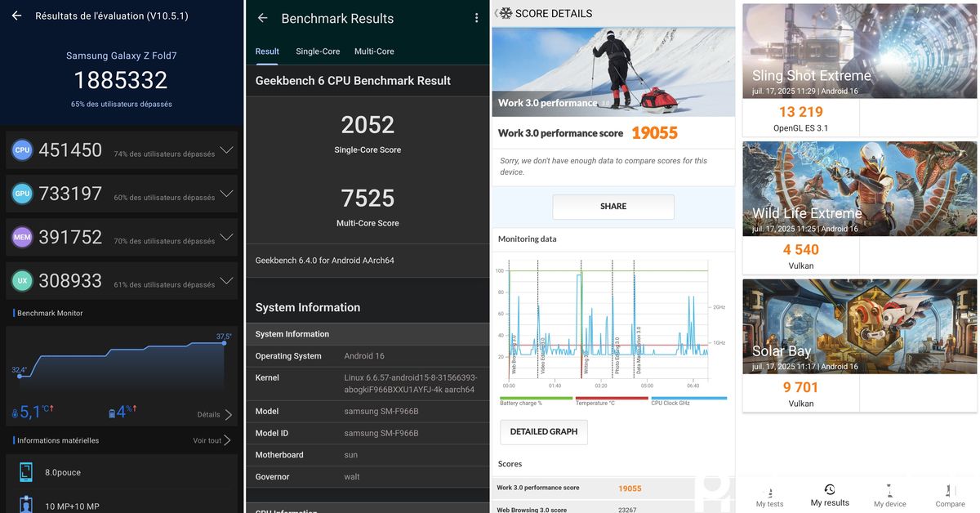
Task: Select the large orange 19055 performance score
Action: coord(654,132)
